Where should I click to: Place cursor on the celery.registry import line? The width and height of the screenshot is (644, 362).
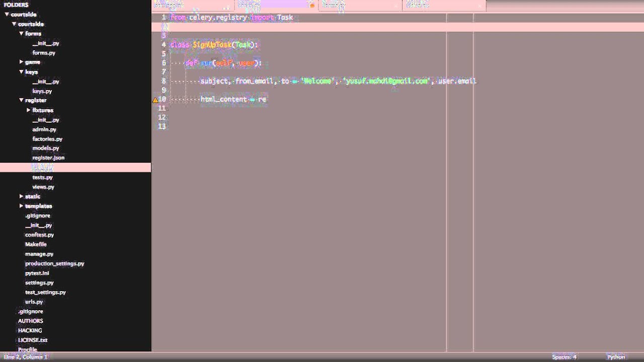click(x=231, y=17)
